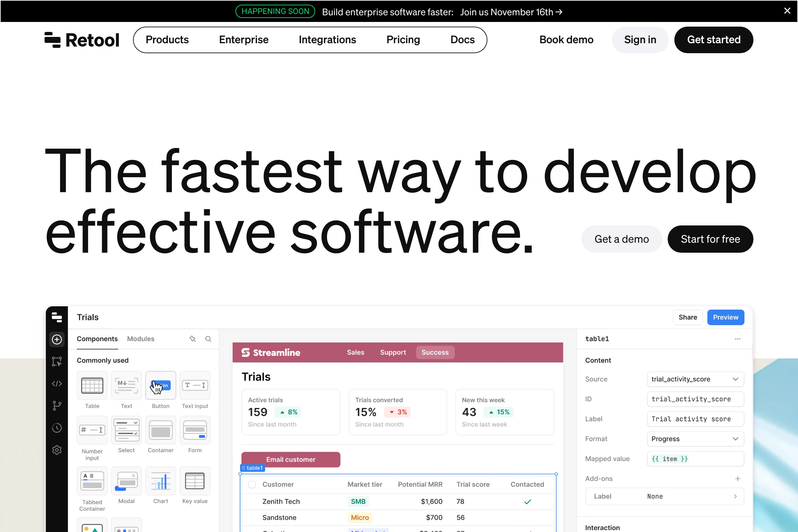Image resolution: width=798 pixels, height=532 pixels.
Task: Select the Chart component icon
Action: pos(161,481)
